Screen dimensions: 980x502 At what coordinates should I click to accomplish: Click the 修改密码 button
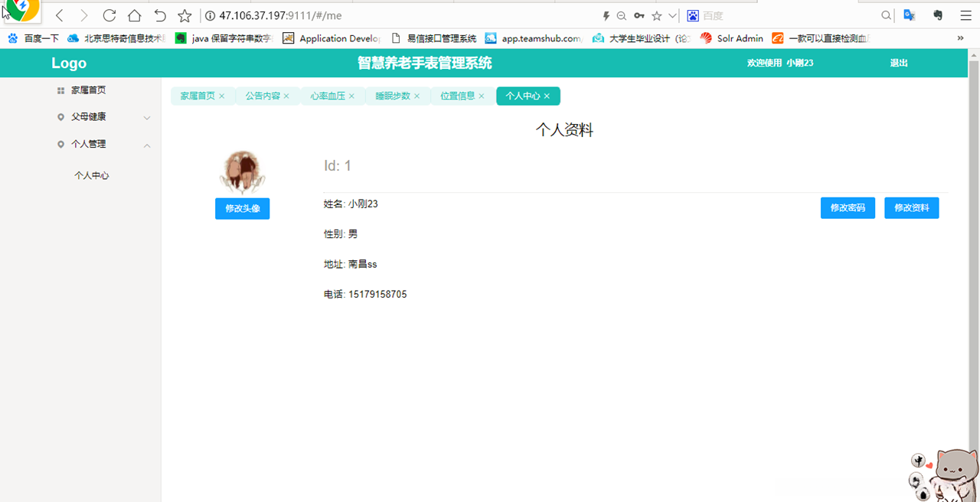(x=848, y=207)
